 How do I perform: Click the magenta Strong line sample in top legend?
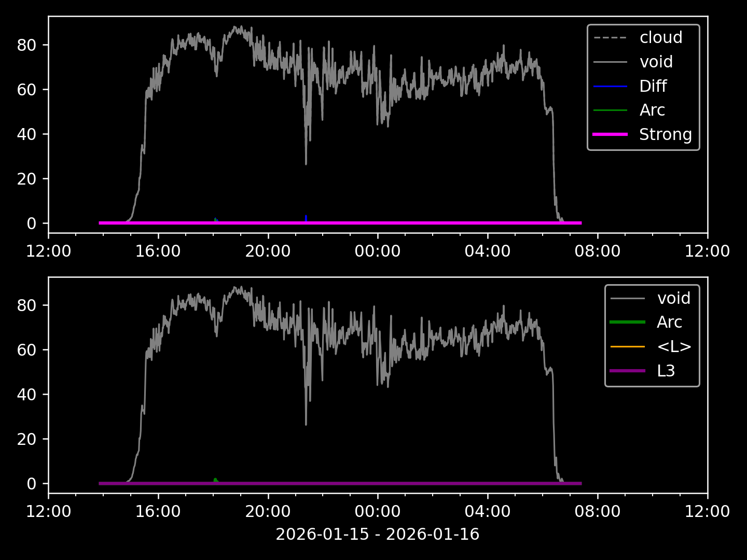pos(610,134)
